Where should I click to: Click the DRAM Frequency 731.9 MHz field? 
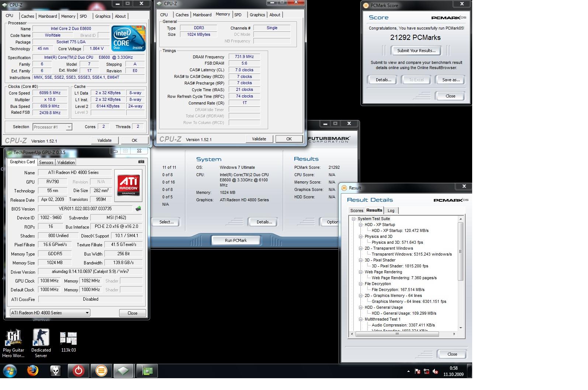244,57
